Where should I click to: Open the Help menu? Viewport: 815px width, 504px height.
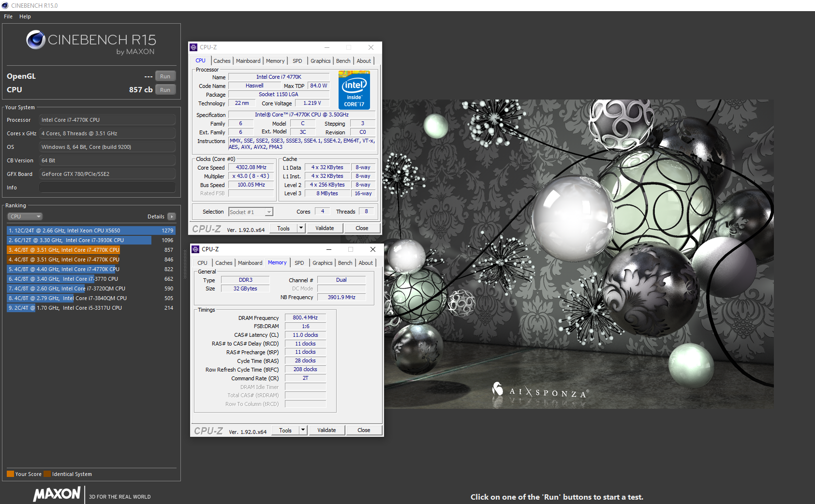[x=25, y=16]
